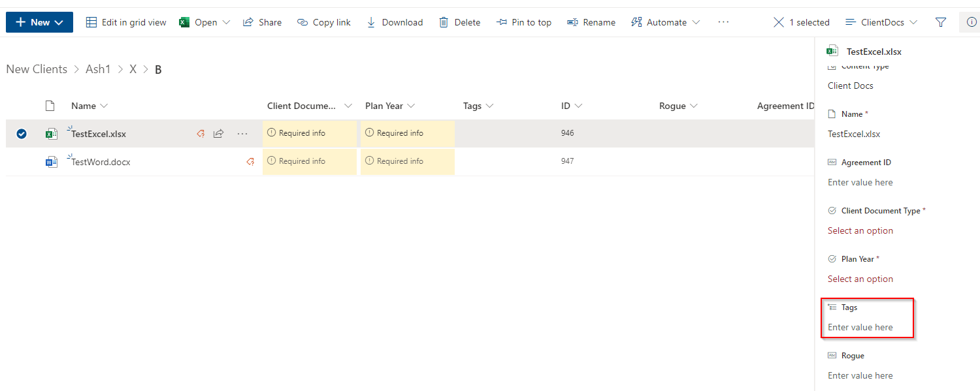Click the Word file icon beside TestWord.docx
Image resolution: width=980 pixels, height=391 pixels.
click(51, 161)
